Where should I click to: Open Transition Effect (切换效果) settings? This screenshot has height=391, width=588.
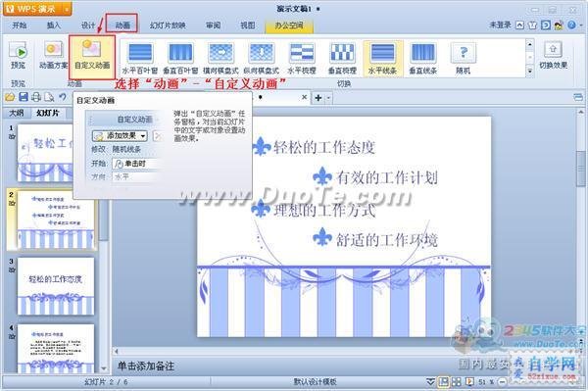[553, 55]
